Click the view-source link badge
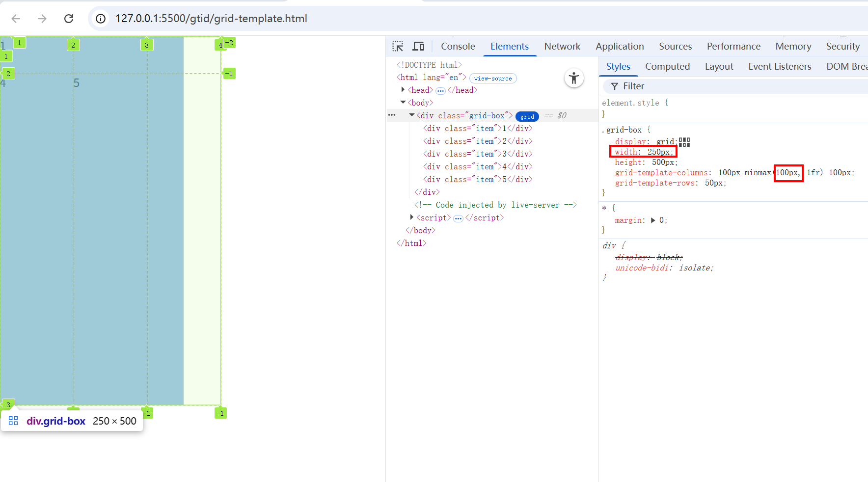The width and height of the screenshot is (868, 482). pos(493,78)
